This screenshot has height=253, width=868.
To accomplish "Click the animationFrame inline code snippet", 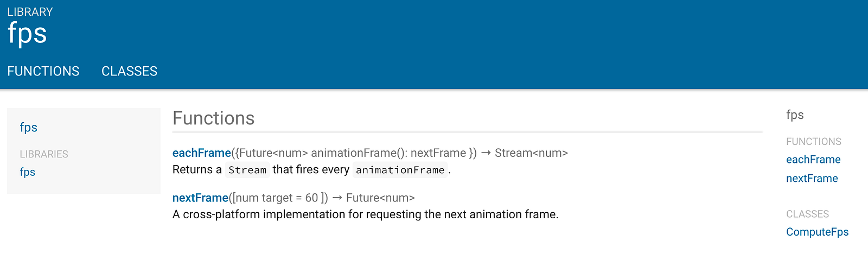I will click(x=400, y=170).
